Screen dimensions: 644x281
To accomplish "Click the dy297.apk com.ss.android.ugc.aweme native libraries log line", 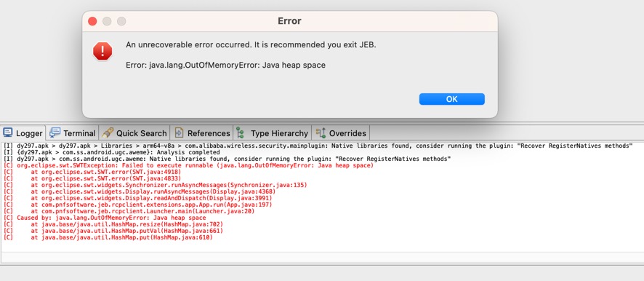I will (x=227, y=159).
